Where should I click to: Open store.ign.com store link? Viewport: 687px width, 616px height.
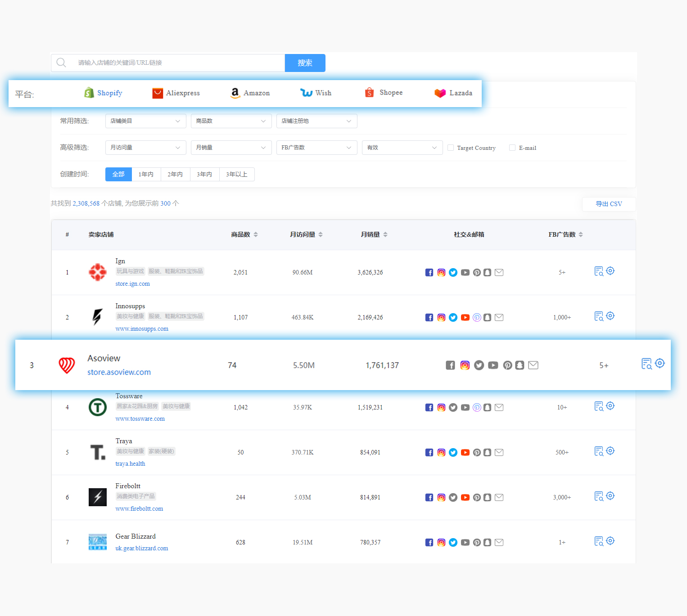(x=132, y=284)
